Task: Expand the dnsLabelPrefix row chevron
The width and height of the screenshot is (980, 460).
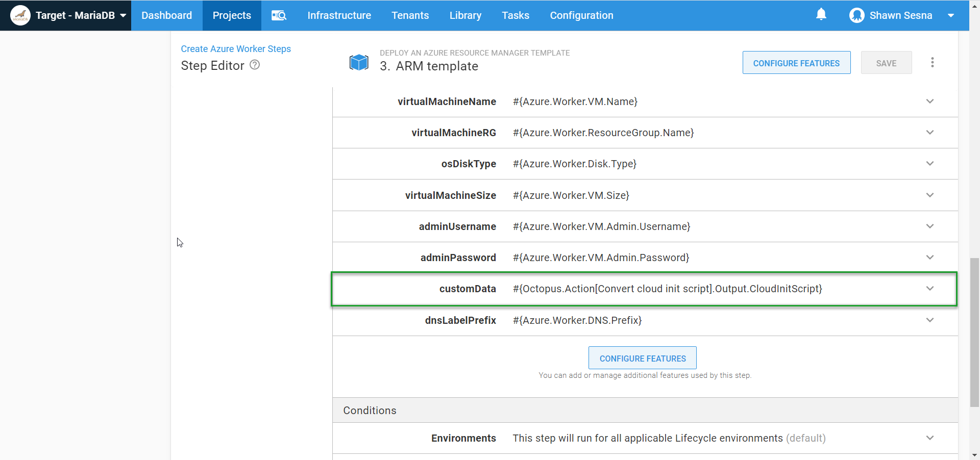Action: (929, 320)
